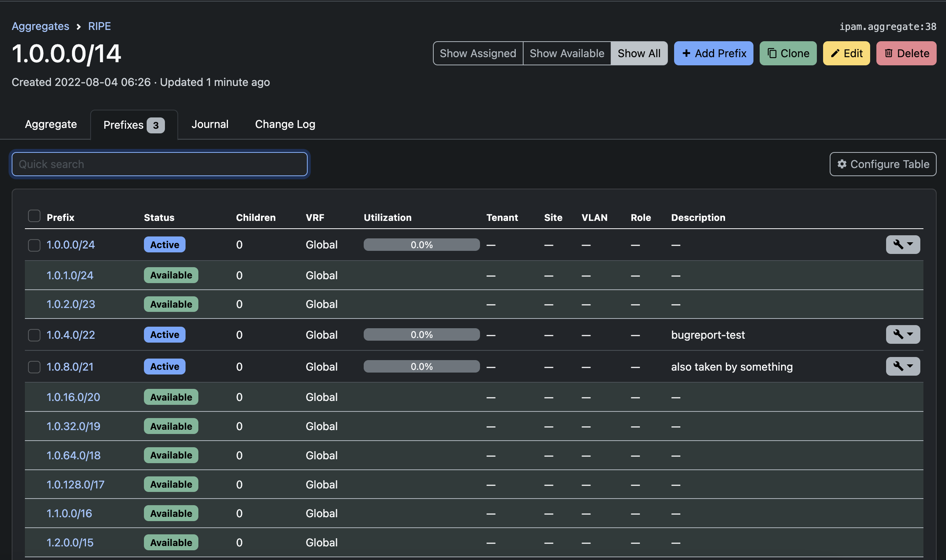Check the box for prefix 1.0.0.0/24
The width and height of the screenshot is (946, 560).
coord(34,245)
